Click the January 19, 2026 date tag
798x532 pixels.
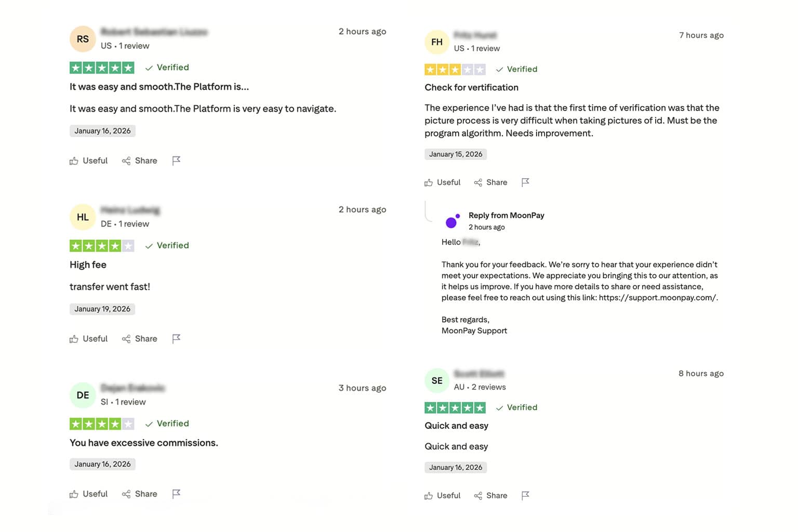[x=102, y=309]
